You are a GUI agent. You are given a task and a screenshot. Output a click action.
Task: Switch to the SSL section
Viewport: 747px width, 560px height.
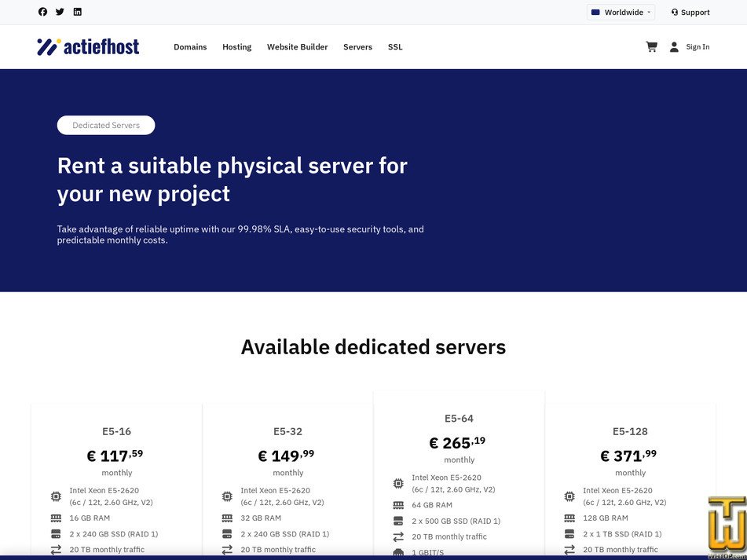[395, 46]
